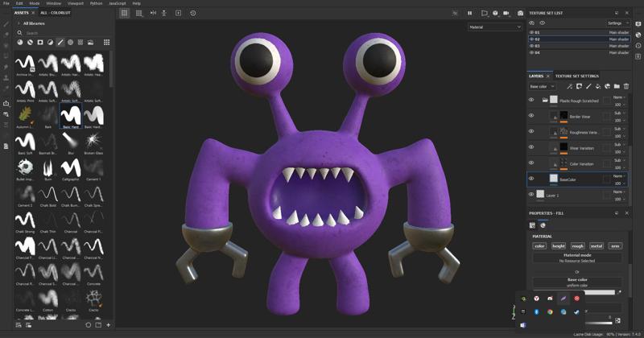Viewport: 644px width, 338px height.
Task: Toggle visibility of Color Variation layer
Action: pyautogui.click(x=531, y=163)
